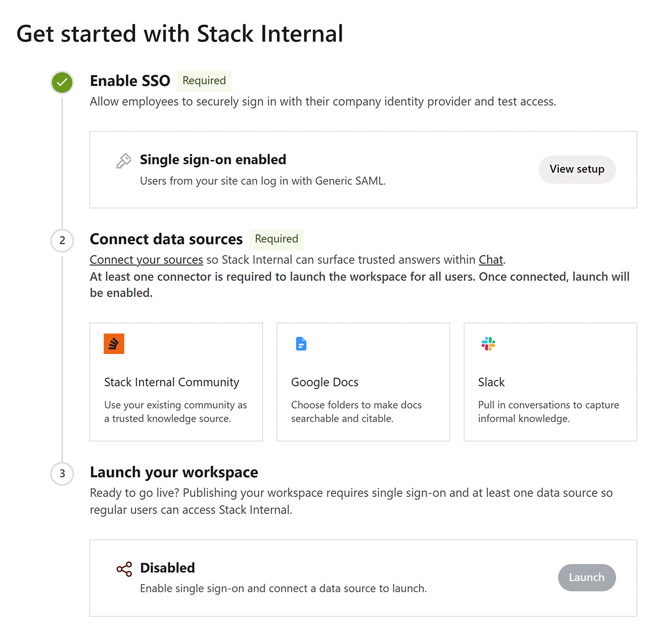Select the Google Docs connector card

click(x=363, y=382)
